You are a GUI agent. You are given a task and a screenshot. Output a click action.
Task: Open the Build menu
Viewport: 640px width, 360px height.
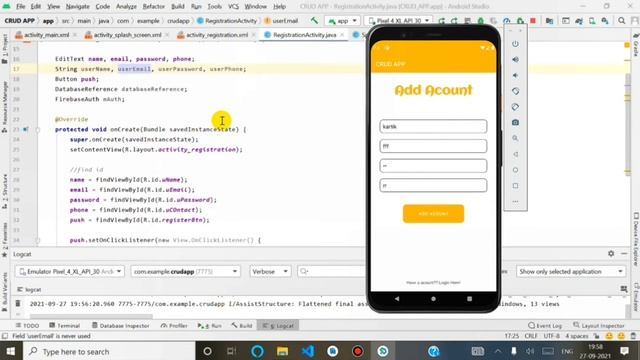[178, 7]
